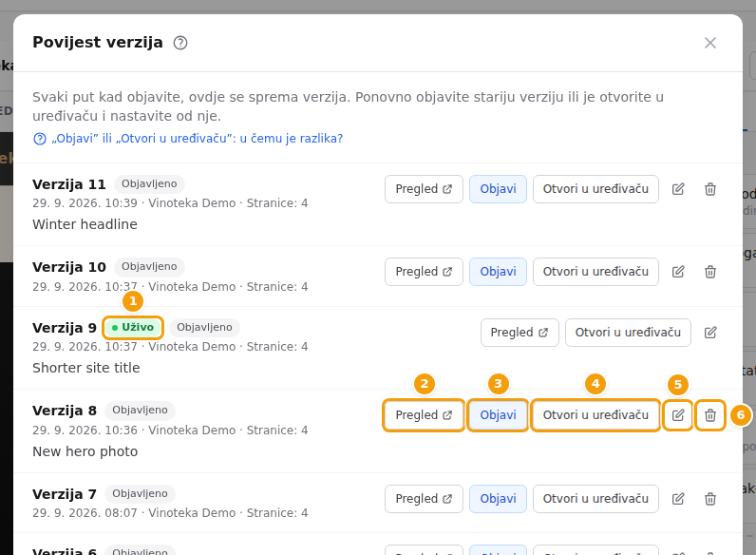Publish Verzija 10 with Objavi
Image resolution: width=756 pixels, height=555 pixels.
[x=498, y=272]
